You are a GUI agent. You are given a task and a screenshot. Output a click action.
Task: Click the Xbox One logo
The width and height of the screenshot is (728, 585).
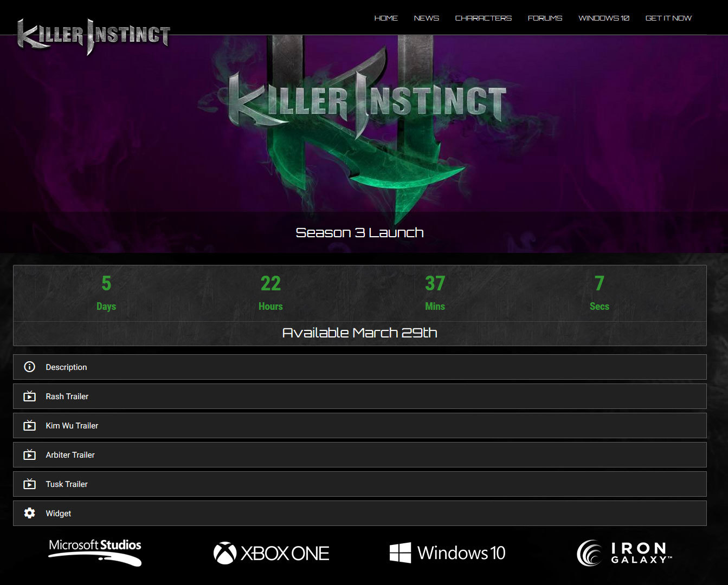click(x=271, y=553)
